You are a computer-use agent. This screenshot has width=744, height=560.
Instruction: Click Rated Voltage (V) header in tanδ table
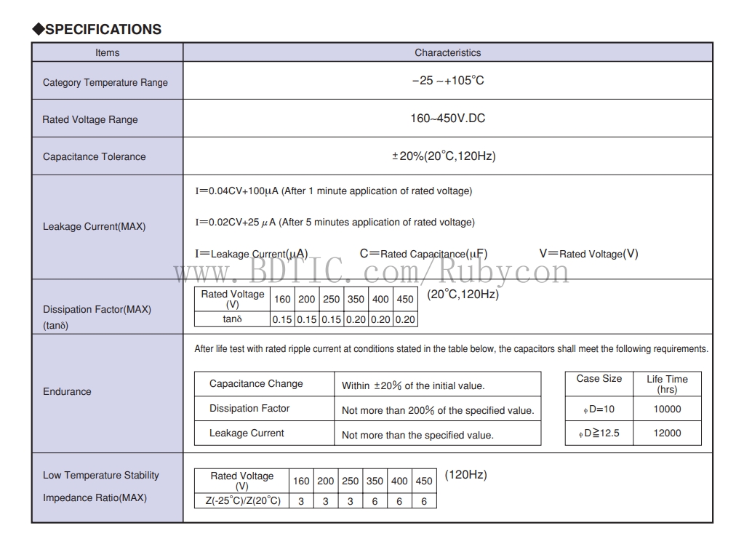[x=233, y=300]
